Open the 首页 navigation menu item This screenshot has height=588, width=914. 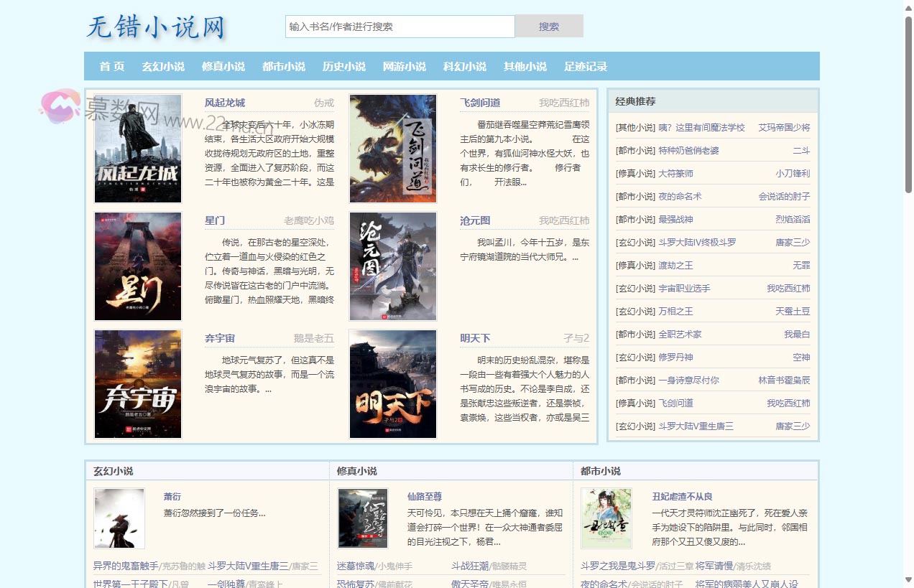pyautogui.click(x=113, y=66)
